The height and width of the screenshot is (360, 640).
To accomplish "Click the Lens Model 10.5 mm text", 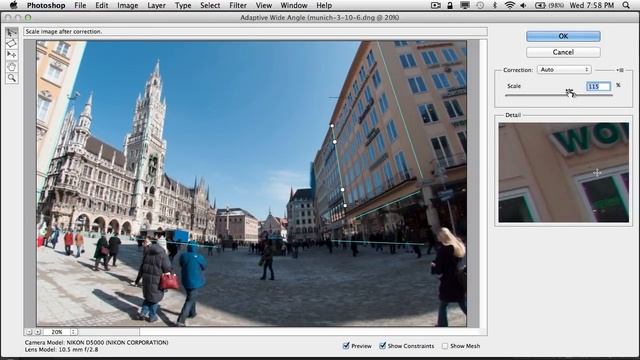I will tap(62, 349).
